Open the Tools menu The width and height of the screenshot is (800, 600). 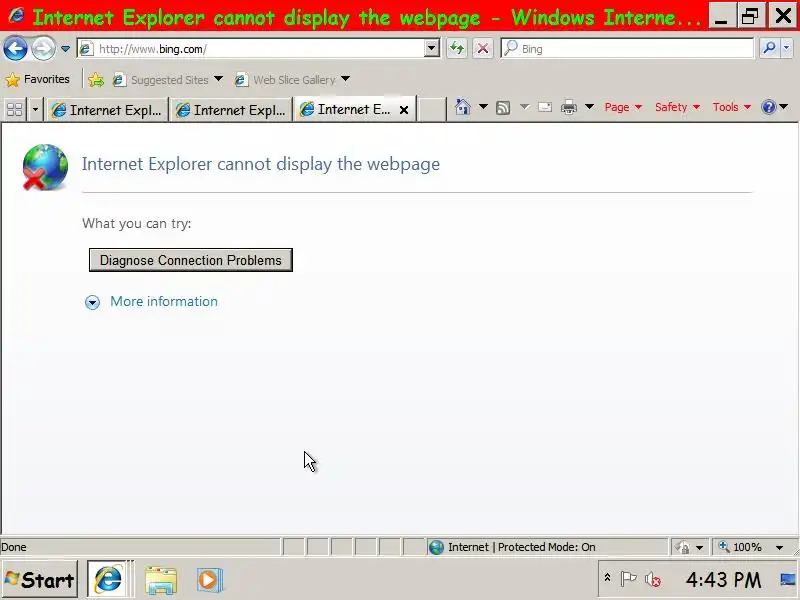(x=731, y=107)
